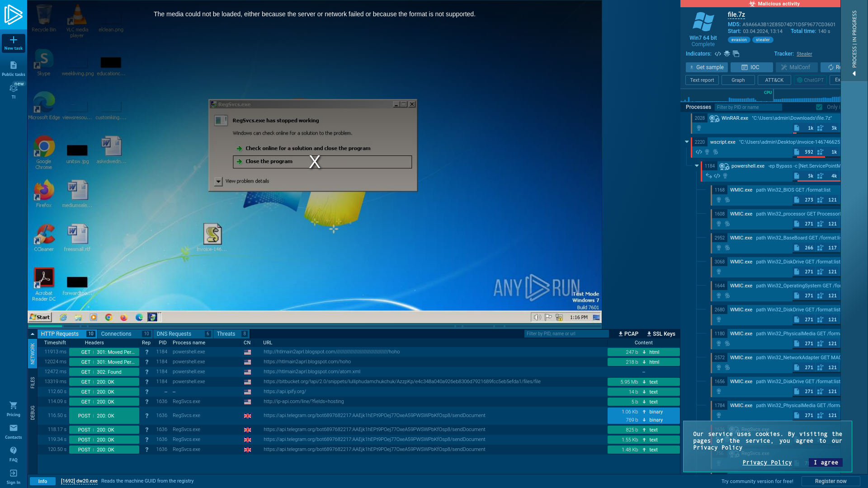The height and width of the screenshot is (488, 868).
Task: Click the script indicator icon next to Indicators
Action: pyautogui.click(x=718, y=54)
